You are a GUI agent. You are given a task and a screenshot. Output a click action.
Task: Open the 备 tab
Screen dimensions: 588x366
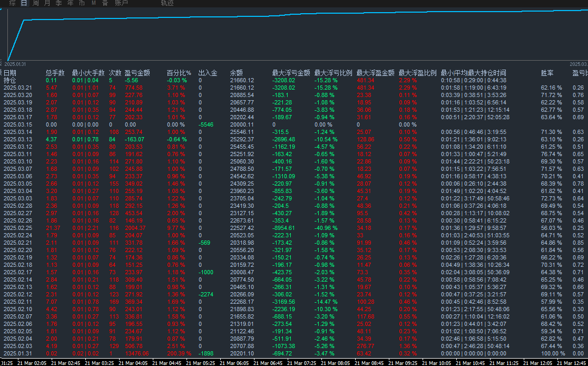pyautogui.click(x=105, y=3)
